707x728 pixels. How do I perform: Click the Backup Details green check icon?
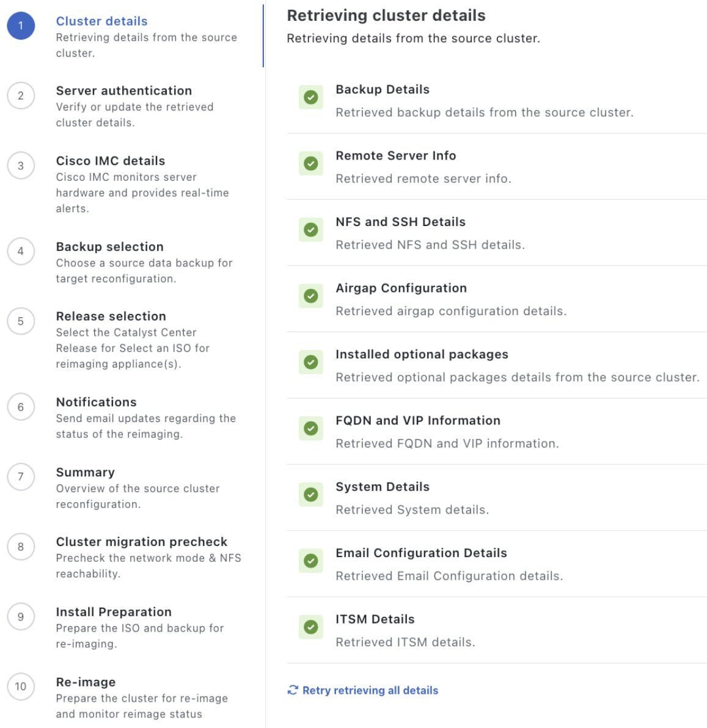(310, 97)
